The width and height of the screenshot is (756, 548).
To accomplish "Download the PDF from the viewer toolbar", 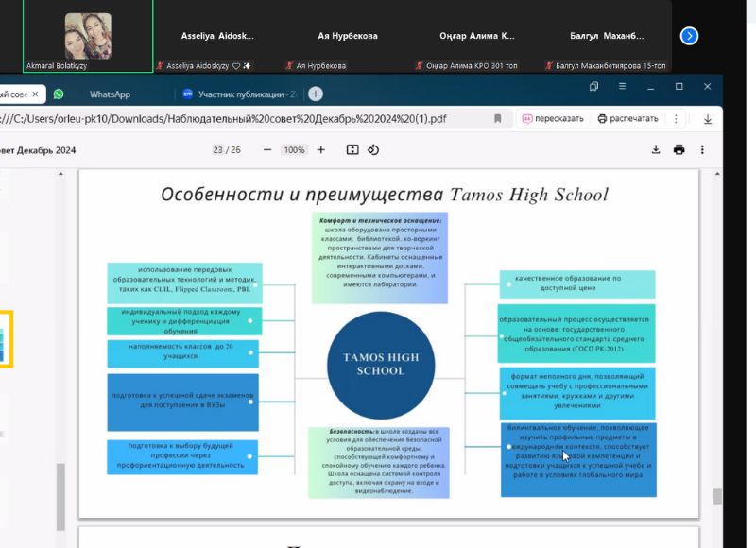I will [x=656, y=150].
